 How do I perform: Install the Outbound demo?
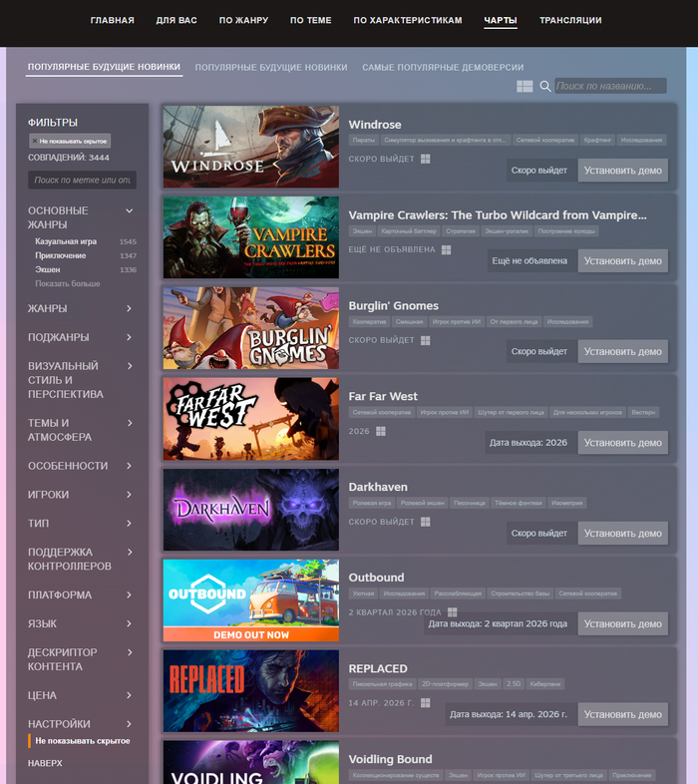point(622,623)
